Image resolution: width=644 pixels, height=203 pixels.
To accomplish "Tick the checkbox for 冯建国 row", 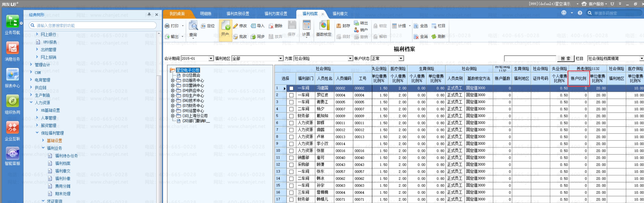I will 291,88.
